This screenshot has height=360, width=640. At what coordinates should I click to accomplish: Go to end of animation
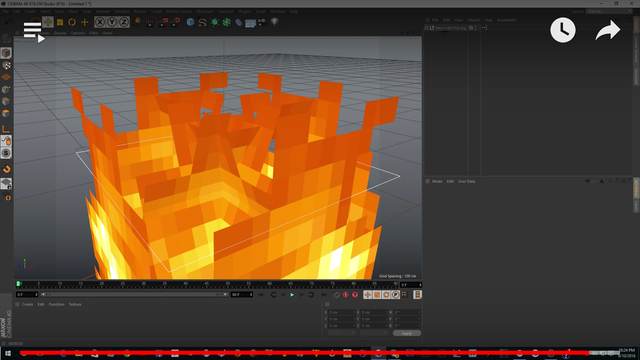point(324,295)
